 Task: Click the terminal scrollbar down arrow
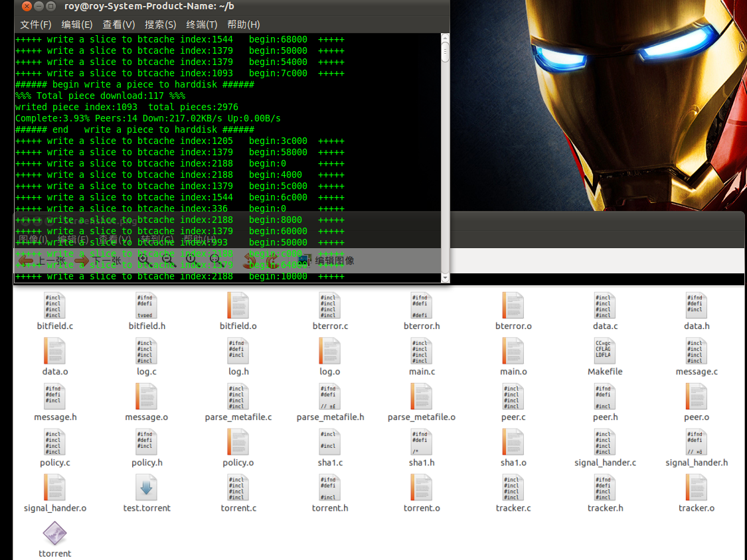point(445,277)
